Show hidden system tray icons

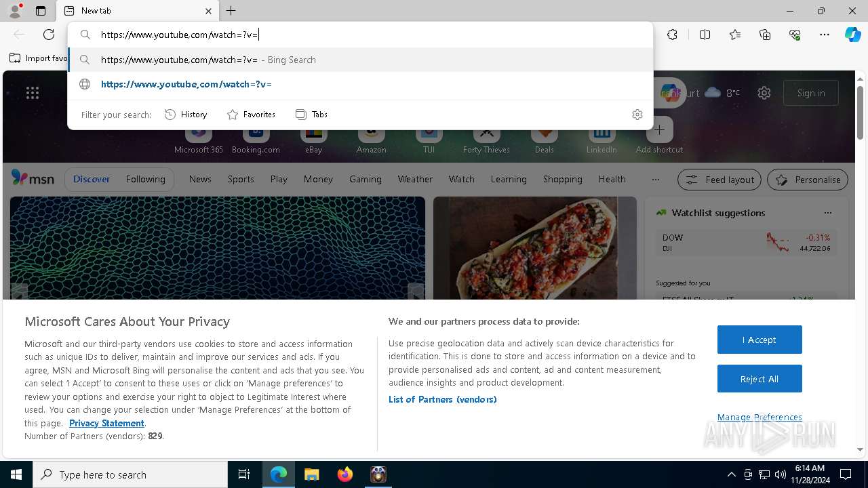(731, 474)
